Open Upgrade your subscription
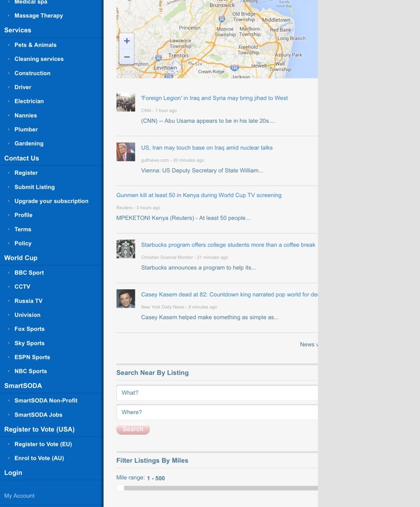 [x=51, y=201]
